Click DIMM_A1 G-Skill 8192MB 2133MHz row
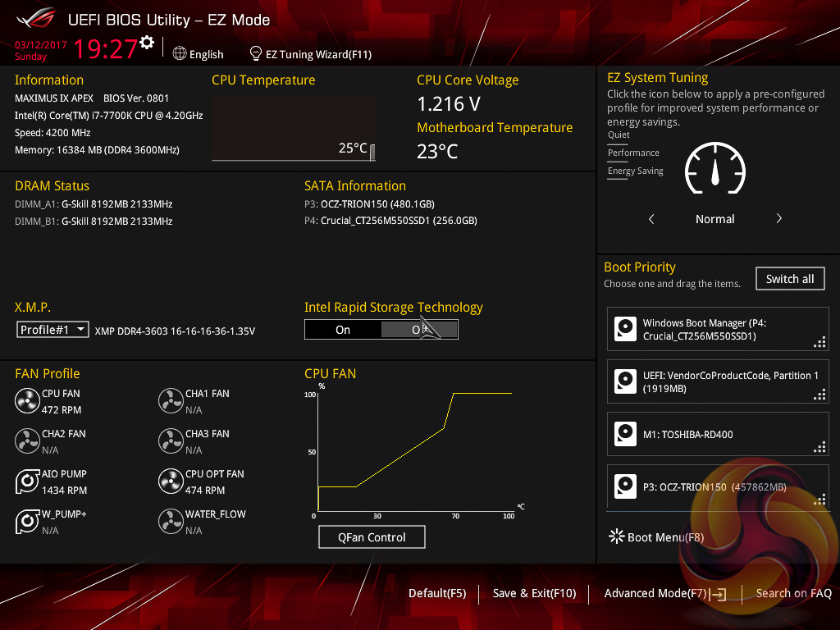Viewport: 840px width, 630px height. click(x=94, y=204)
